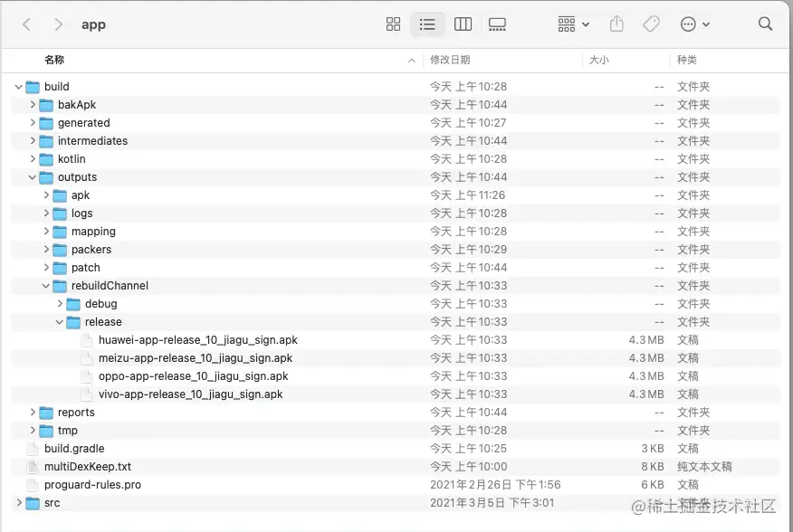Select the multiDexKeep.txt file name
The height and width of the screenshot is (532, 793).
tap(88, 467)
